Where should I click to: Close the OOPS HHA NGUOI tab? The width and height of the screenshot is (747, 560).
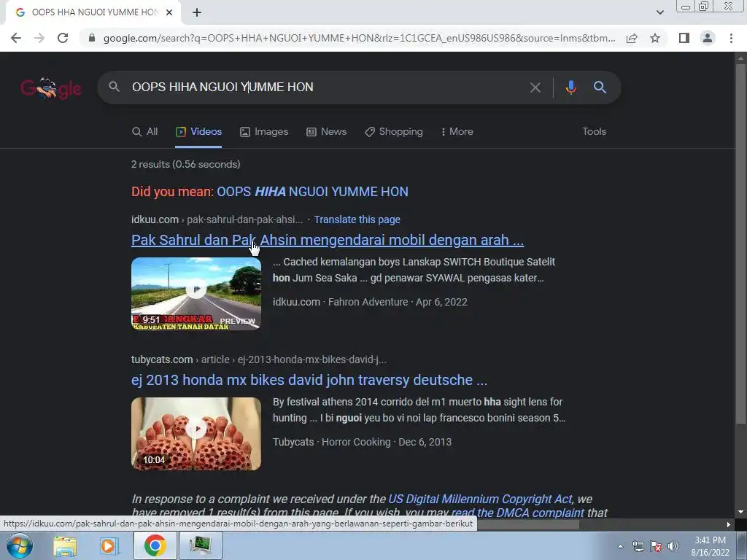pyautogui.click(x=169, y=12)
